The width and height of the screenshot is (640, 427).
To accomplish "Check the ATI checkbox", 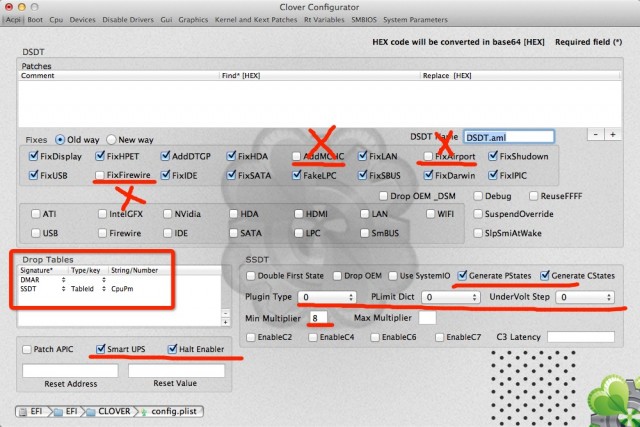I will (36, 214).
